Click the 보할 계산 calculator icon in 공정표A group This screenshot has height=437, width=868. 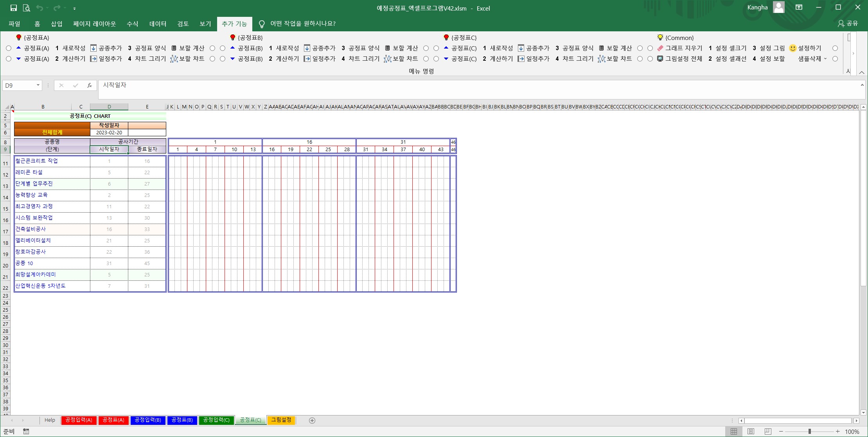(174, 48)
